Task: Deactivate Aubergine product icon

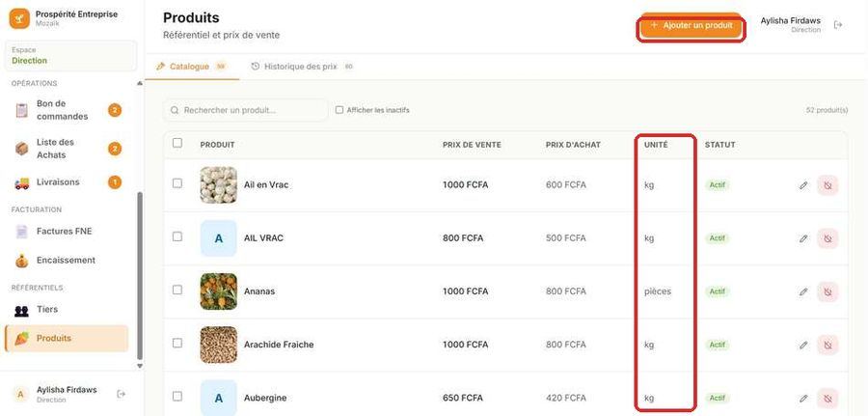Action: click(x=827, y=398)
